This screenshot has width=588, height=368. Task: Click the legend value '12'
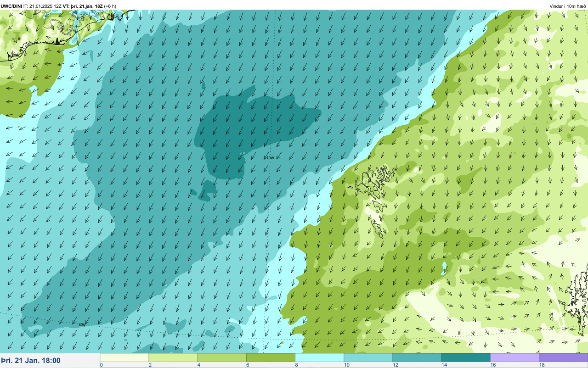[x=395, y=365]
